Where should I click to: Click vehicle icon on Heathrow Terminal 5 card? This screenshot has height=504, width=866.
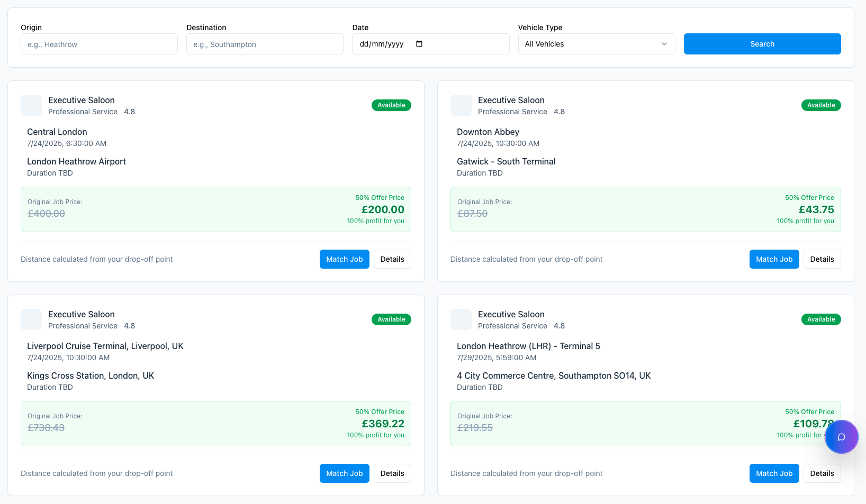point(461,319)
